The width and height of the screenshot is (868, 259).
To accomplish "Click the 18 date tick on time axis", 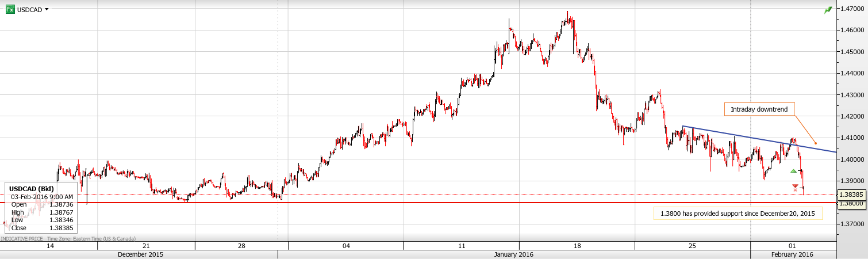I will [x=577, y=246].
